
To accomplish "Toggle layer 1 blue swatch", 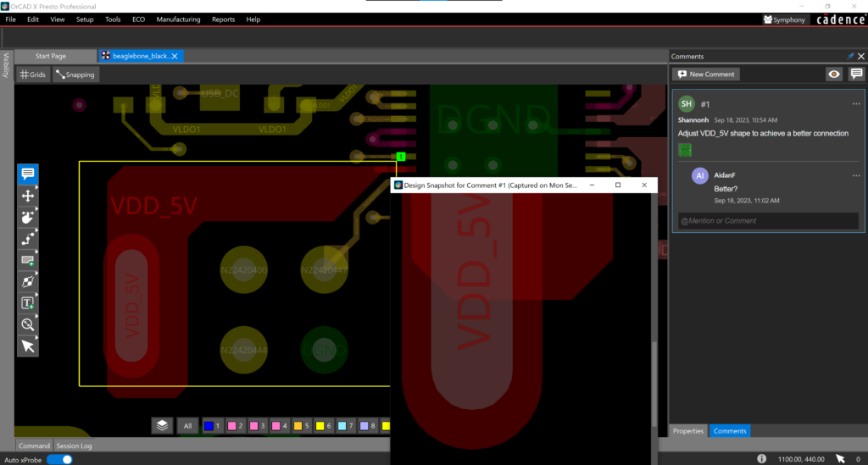I will pos(209,426).
